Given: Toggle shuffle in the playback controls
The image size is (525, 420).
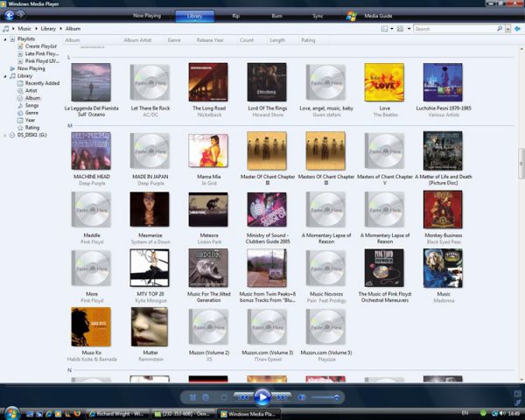Looking at the screenshot, I should pyautogui.click(x=192, y=397).
